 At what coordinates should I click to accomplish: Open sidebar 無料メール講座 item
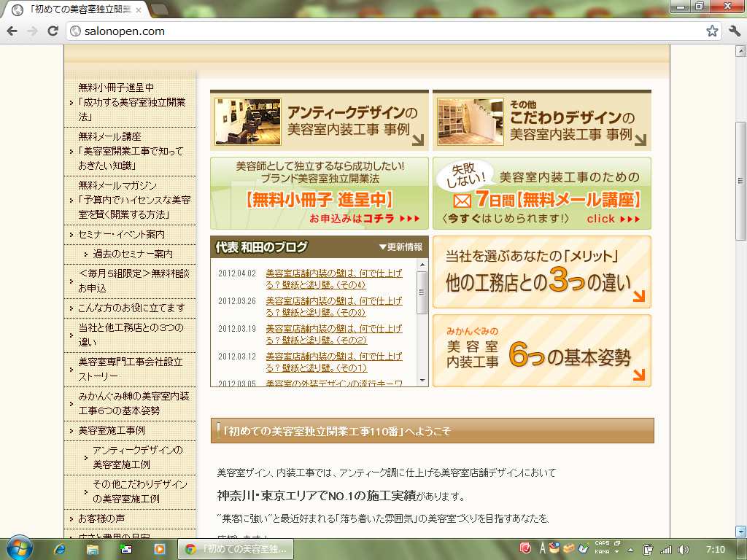click(130, 151)
